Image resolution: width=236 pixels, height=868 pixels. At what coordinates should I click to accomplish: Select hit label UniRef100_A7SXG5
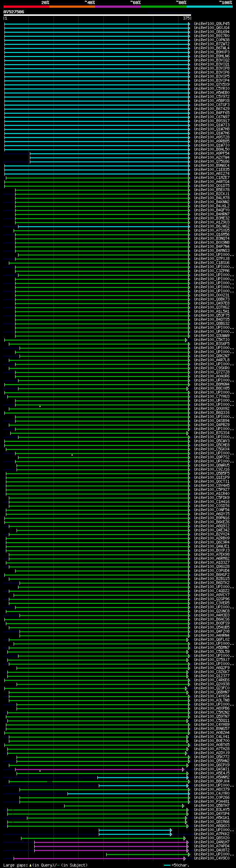click(x=212, y=231)
